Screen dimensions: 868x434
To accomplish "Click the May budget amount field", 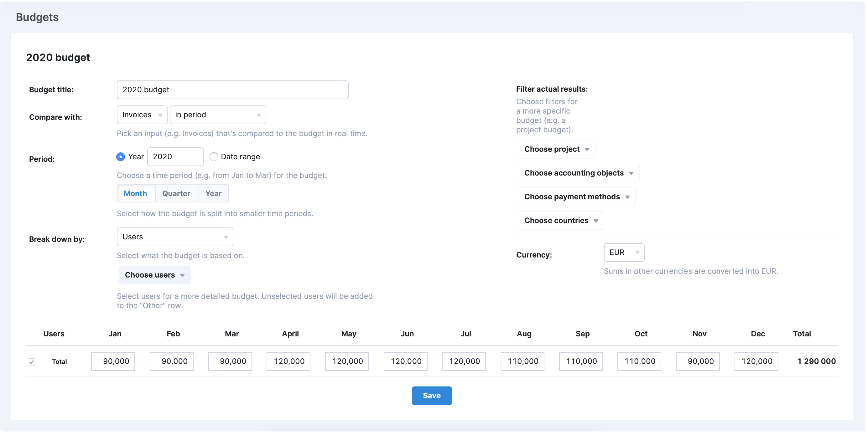I will (x=347, y=361).
